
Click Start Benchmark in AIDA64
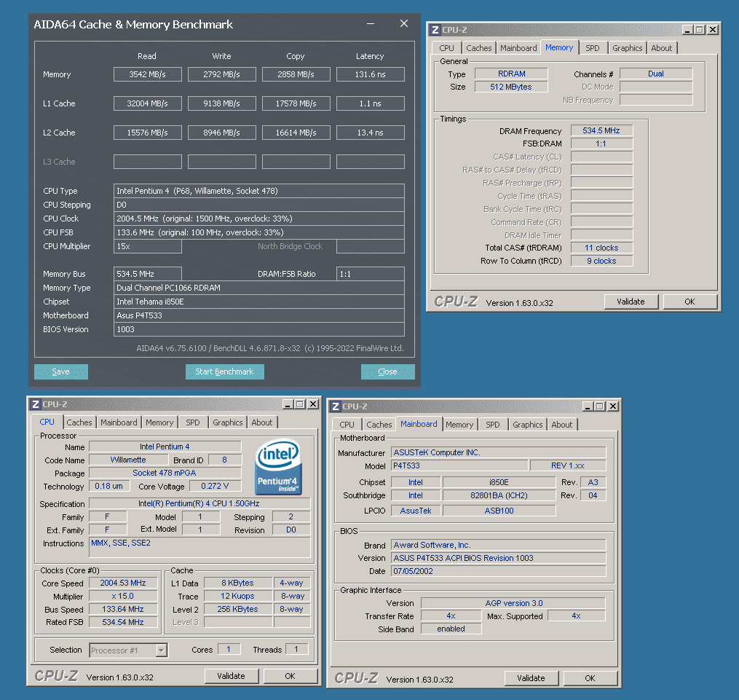224,371
